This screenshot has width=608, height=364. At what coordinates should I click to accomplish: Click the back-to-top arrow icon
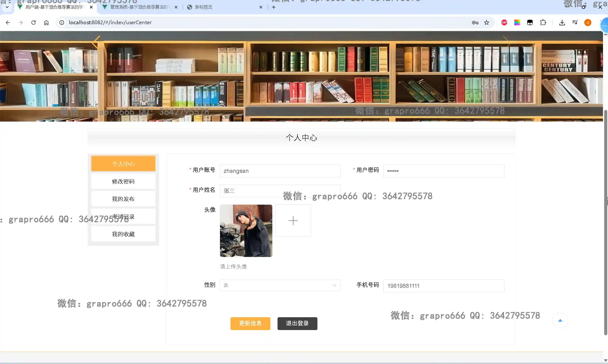tap(560, 320)
